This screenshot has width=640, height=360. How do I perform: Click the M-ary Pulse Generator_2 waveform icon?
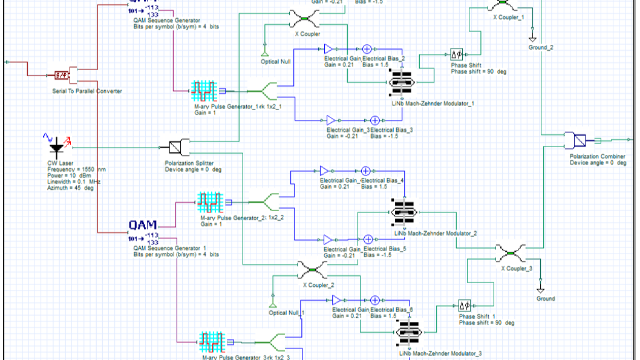click(x=210, y=202)
